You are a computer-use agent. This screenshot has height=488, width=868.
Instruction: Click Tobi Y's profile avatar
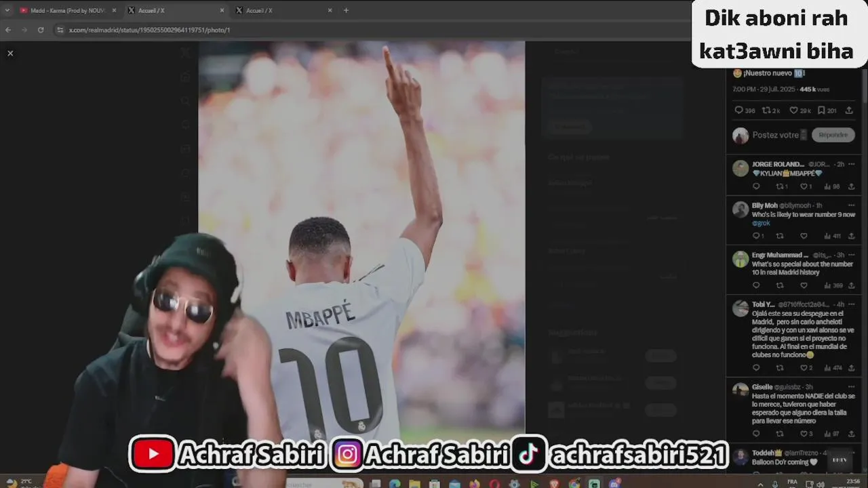pos(741,309)
